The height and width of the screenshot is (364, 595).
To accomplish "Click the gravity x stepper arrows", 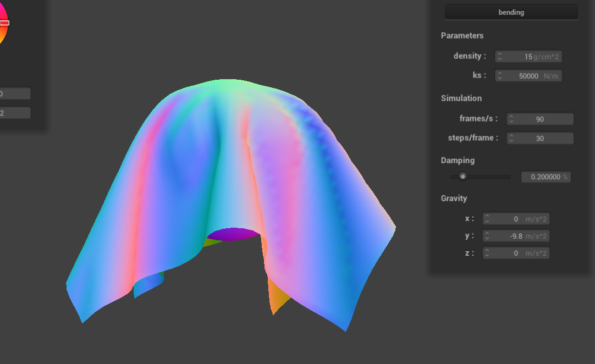I will coord(487,219).
